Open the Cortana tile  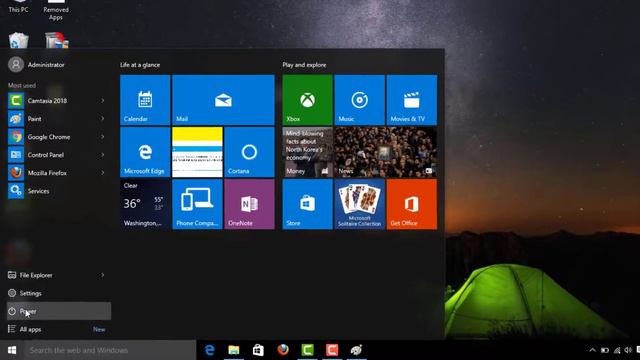coord(249,152)
